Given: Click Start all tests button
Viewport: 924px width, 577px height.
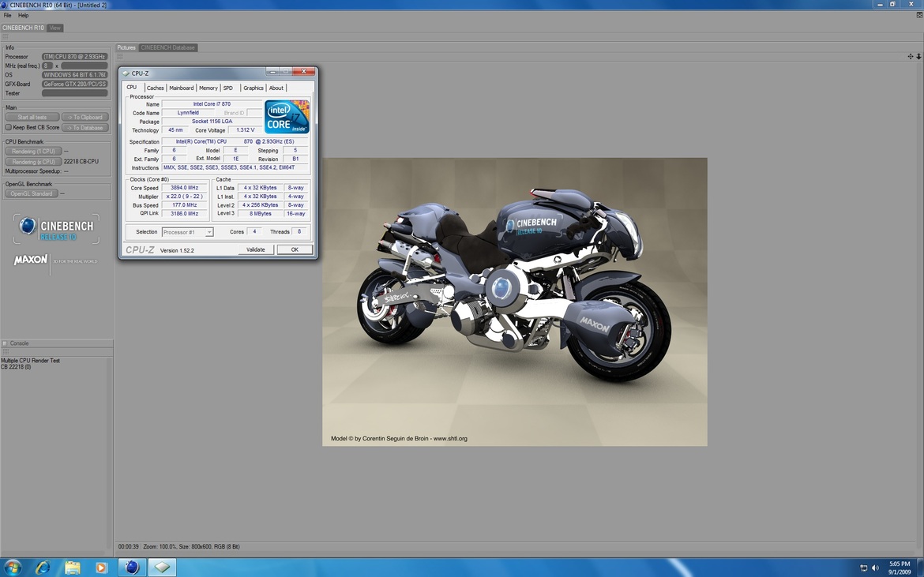Looking at the screenshot, I should point(32,117).
